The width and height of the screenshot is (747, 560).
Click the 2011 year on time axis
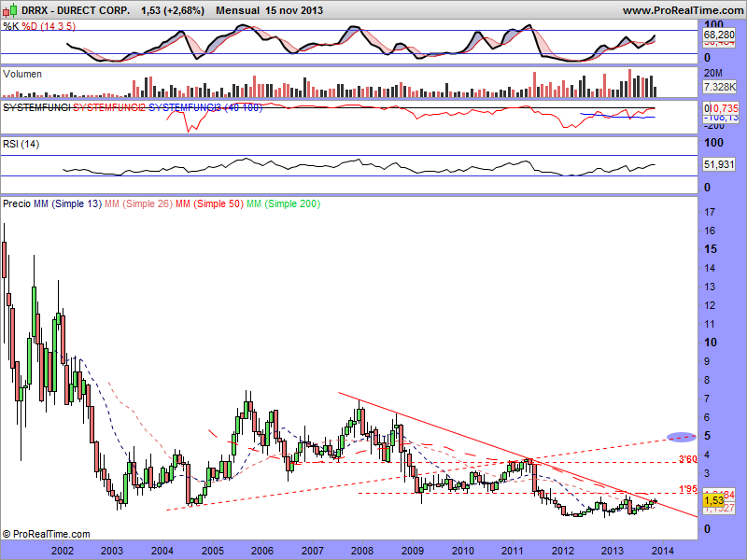513,551
